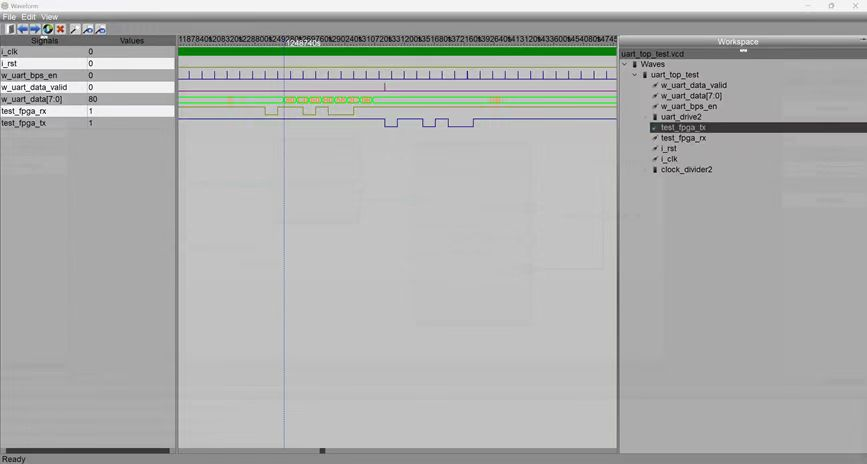
Task: Click the last waveform-curve toolbar icon
Action: point(100,29)
